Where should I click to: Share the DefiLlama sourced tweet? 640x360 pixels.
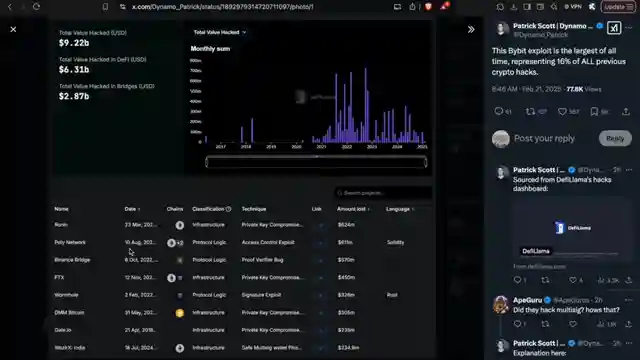(x=629, y=280)
